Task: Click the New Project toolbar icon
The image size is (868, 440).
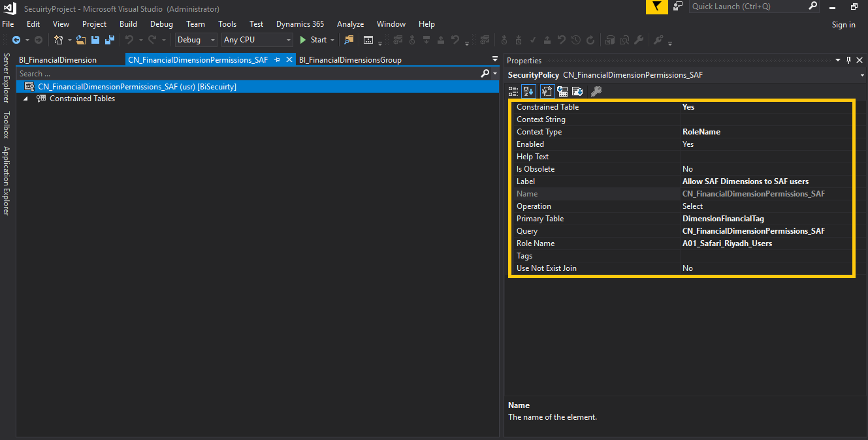Action: [x=58, y=40]
